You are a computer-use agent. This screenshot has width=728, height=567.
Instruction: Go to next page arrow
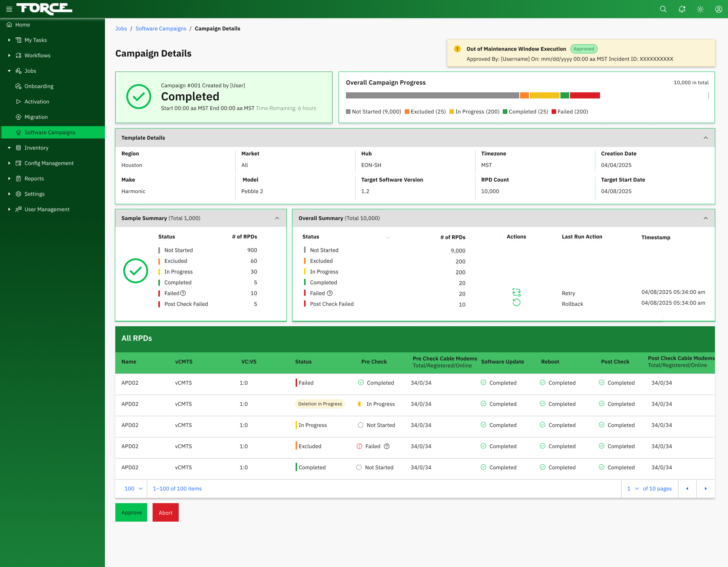click(x=705, y=489)
